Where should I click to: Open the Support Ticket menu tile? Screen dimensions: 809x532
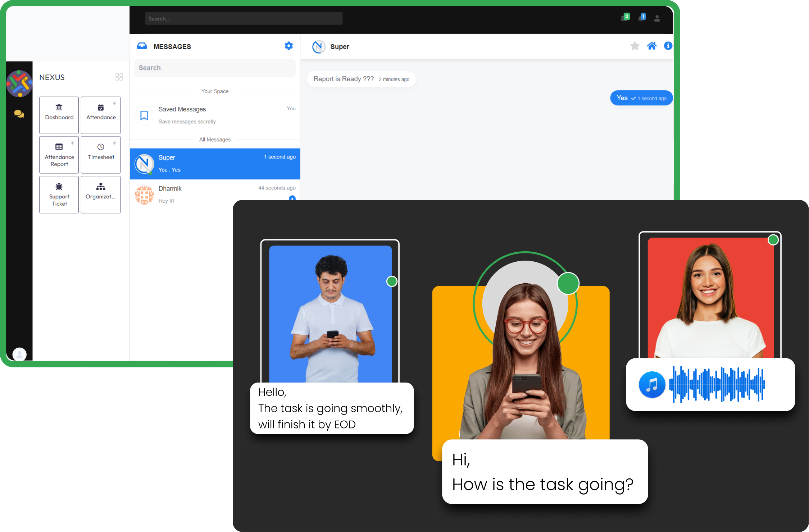(x=59, y=194)
